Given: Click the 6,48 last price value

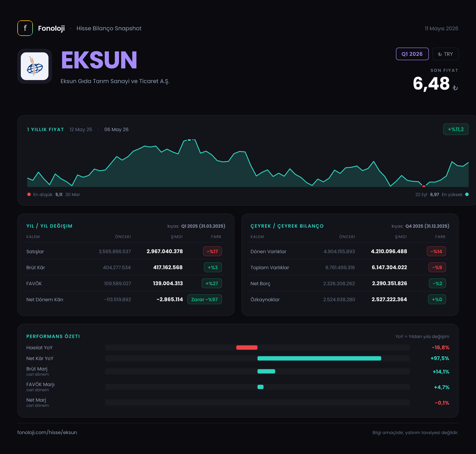Looking at the screenshot, I should 431,84.
